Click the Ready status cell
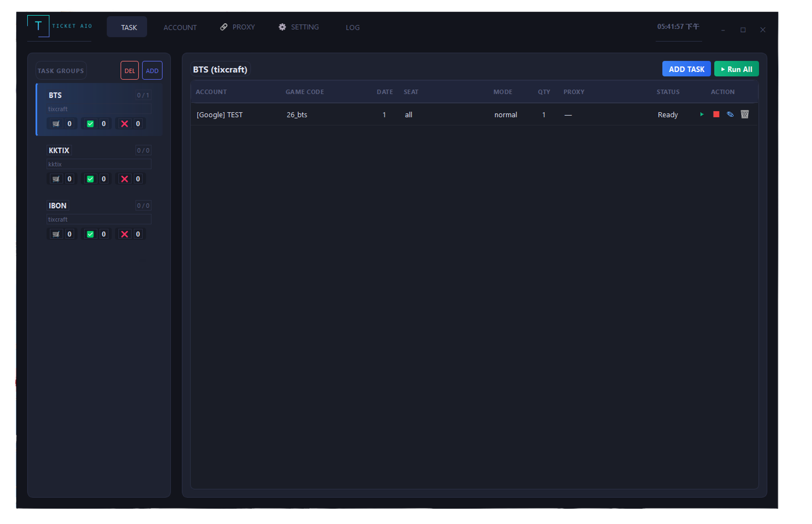Image resolution: width=812 pixels, height=524 pixels. coord(668,115)
